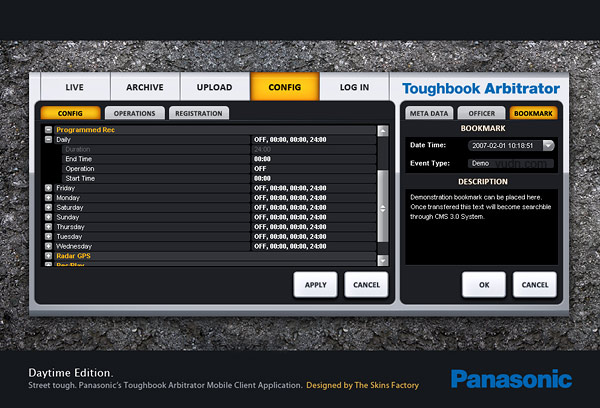Expand the Wednesday row
600x408 pixels.
(48, 246)
